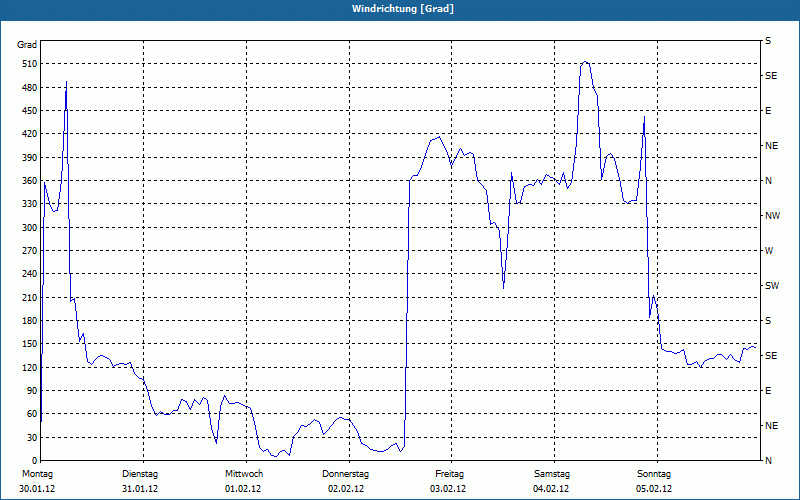Click the "Donnerstag" day label
800x500 pixels.
point(345,474)
